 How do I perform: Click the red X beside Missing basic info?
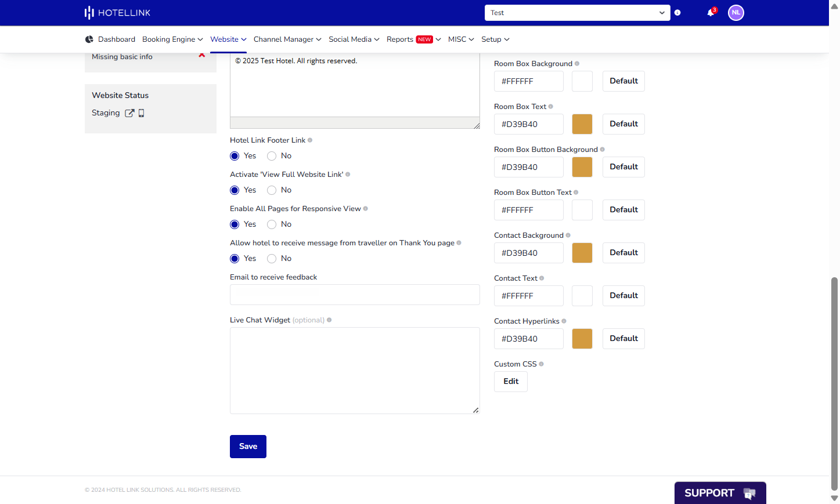pos(202,56)
